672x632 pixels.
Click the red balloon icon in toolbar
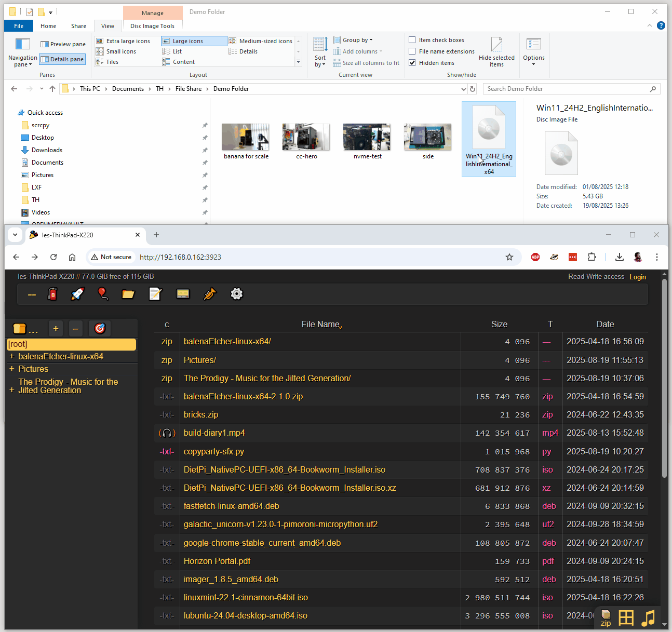pos(103,294)
